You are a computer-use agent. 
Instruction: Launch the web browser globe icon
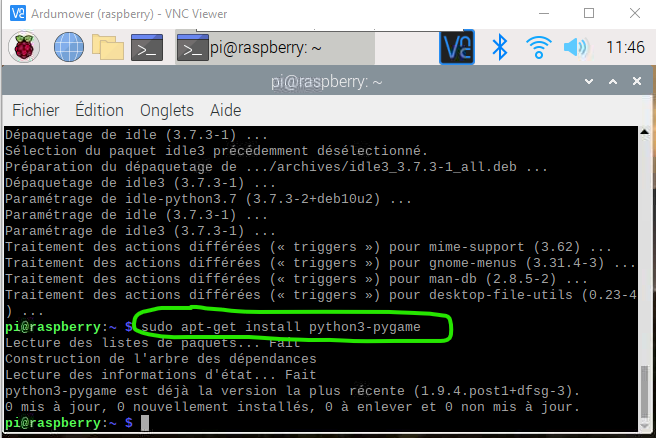point(69,47)
